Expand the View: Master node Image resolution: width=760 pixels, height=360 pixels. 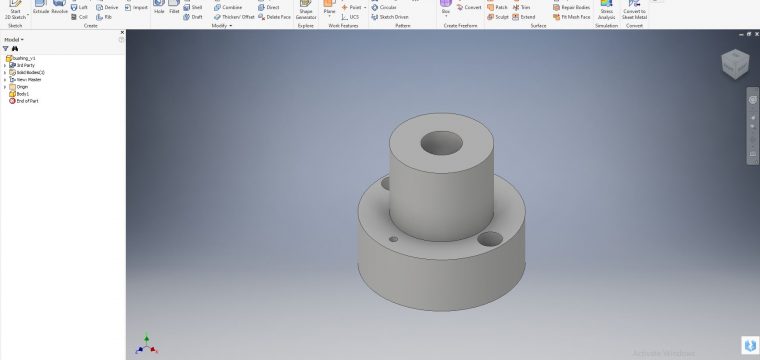tap(5, 79)
